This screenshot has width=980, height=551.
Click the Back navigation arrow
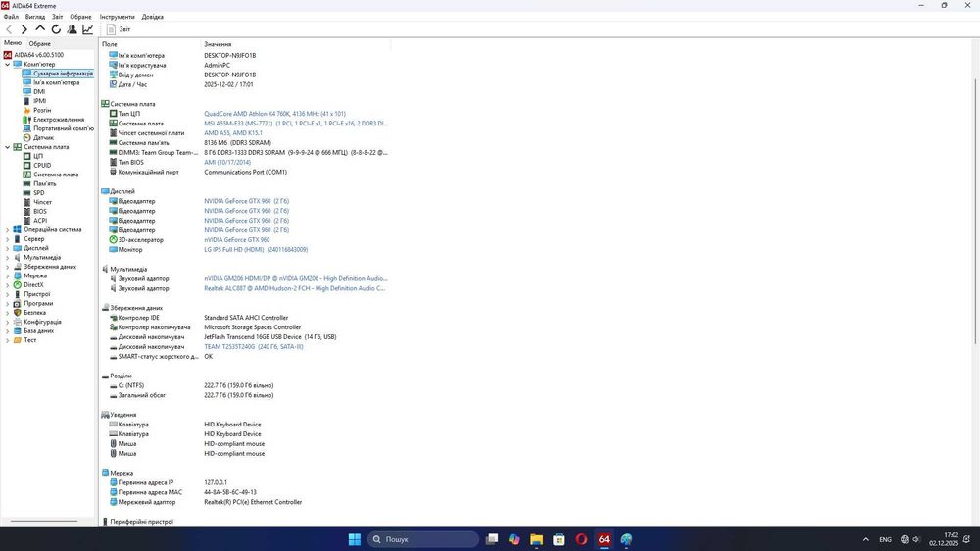coord(9,29)
